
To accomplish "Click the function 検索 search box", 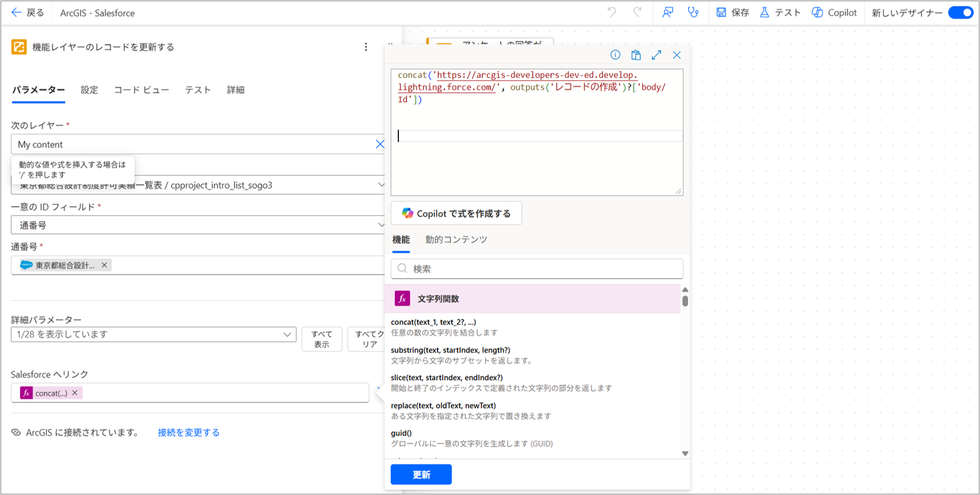I will [x=537, y=269].
